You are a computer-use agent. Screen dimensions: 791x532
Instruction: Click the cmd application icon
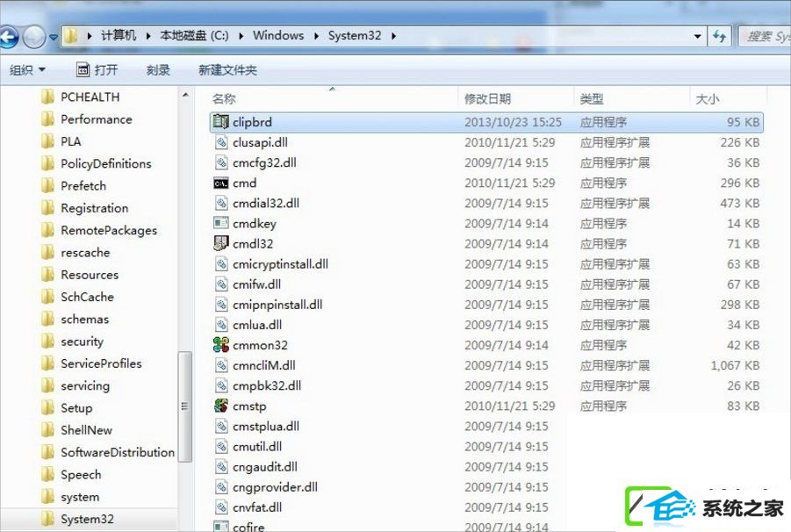coord(221,183)
